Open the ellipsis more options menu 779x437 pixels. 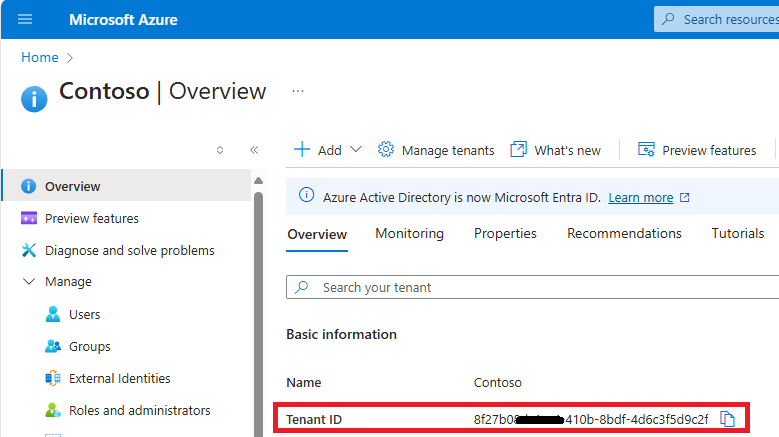coord(298,91)
